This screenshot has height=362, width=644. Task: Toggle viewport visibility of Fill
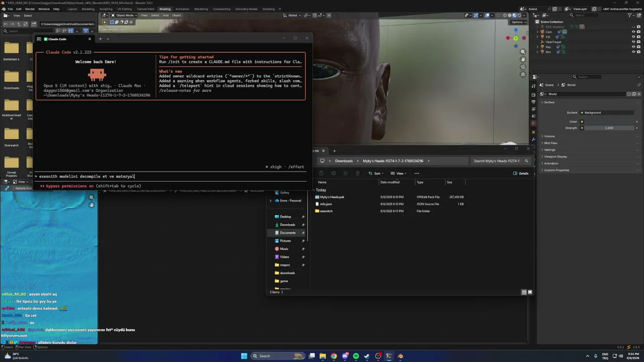tap(633, 37)
